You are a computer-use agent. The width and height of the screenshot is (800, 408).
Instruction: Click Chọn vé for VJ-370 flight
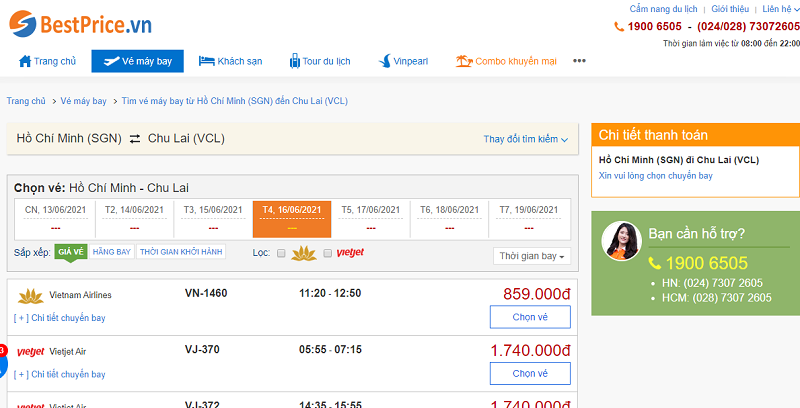[x=530, y=373]
